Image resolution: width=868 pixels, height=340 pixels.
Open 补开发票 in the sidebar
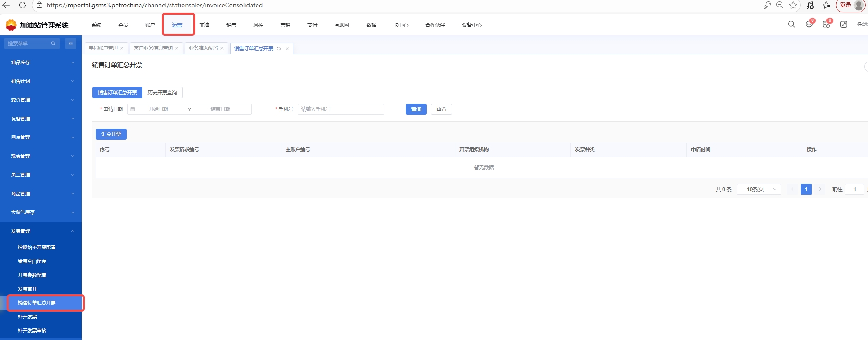(27, 317)
